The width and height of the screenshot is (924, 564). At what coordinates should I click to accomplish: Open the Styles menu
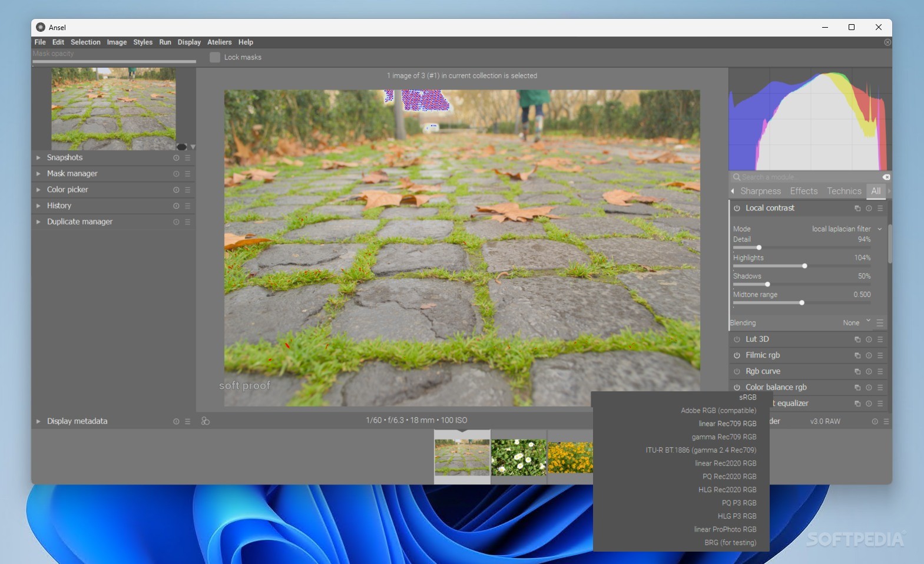(143, 42)
